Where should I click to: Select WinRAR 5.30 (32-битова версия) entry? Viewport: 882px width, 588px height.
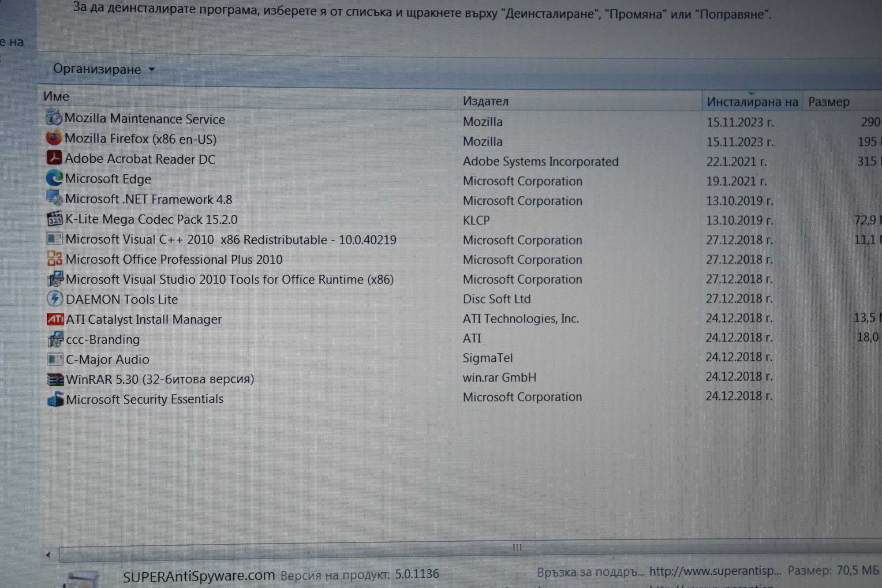(x=160, y=379)
